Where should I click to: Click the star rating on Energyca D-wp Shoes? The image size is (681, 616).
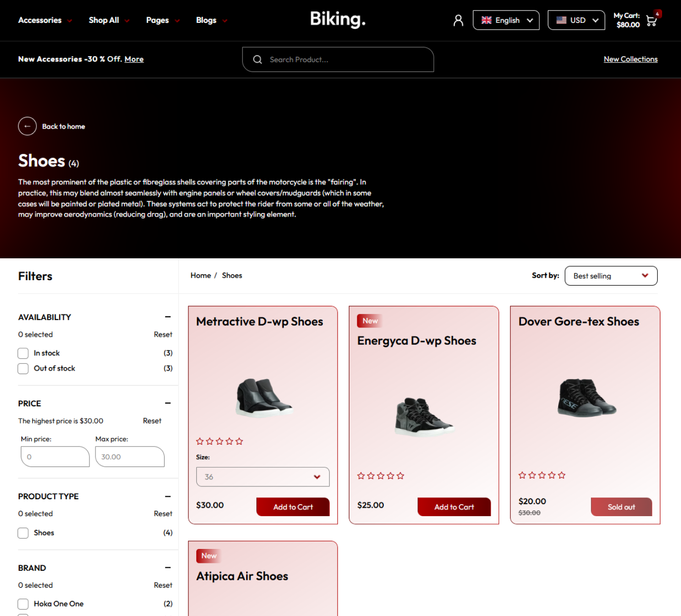click(x=381, y=476)
